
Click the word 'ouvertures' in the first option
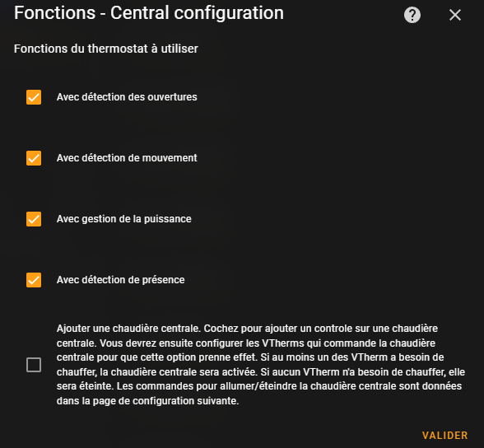point(172,97)
